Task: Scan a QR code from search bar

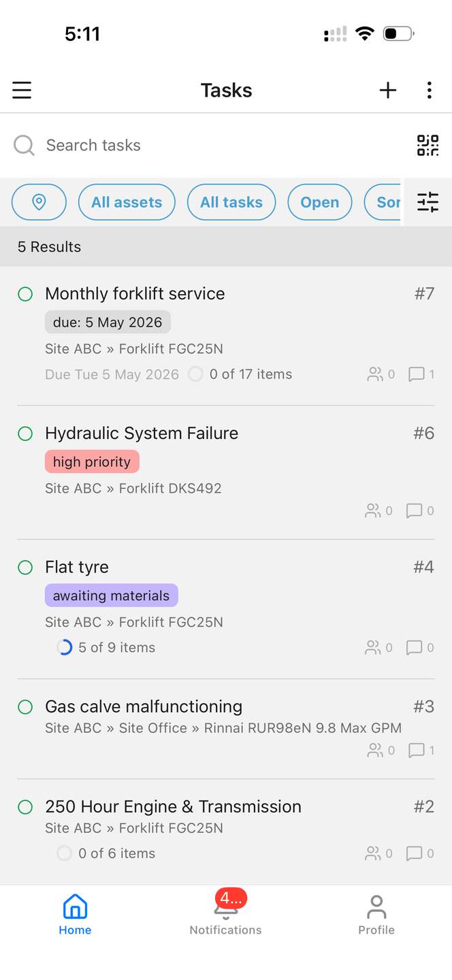Action: pos(427,145)
